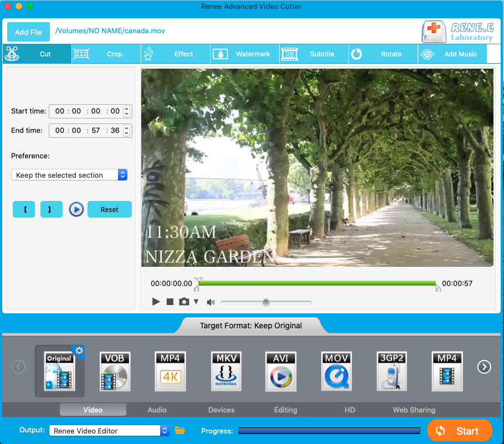Image resolution: width=504 pixels, height=444 pixels.
Task: Set start point with left bracket button
Action: click(24, 209)
